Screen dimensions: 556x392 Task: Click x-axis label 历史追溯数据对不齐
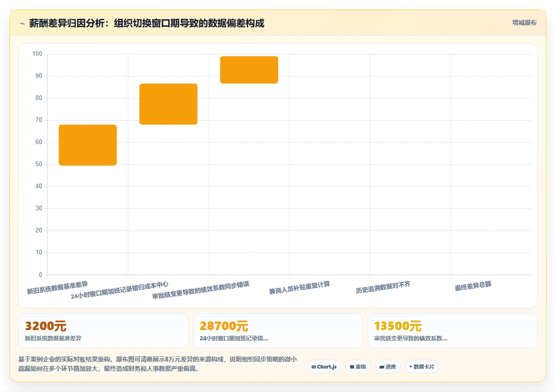coord(383,287)
